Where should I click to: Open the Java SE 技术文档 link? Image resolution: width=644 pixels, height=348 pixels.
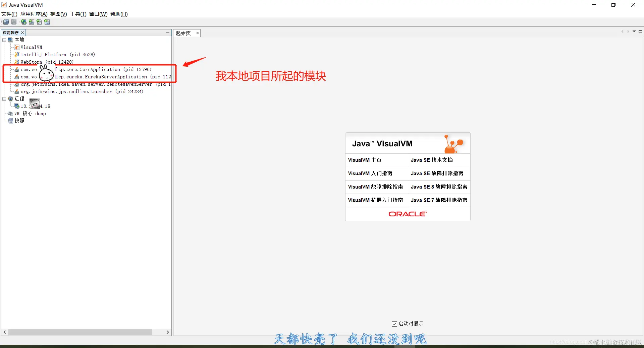[x=432, y=160]
